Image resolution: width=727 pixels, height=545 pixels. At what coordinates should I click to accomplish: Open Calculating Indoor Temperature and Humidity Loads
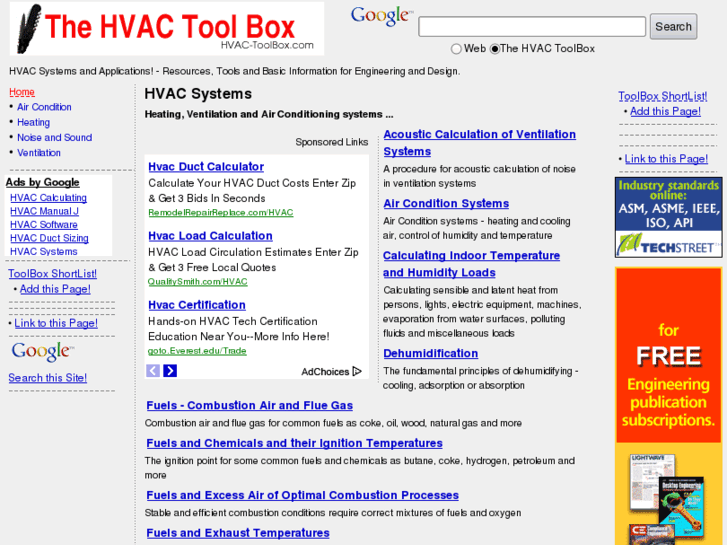click(x=471, y=264)
